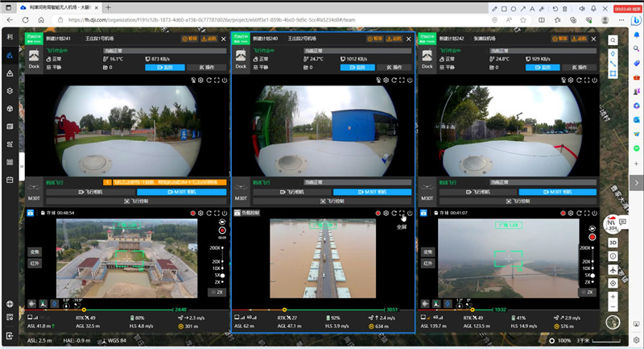The image size is (644, 349).
Task: Open the calendar icon in the left sidebar
Action: coord(10,180)
